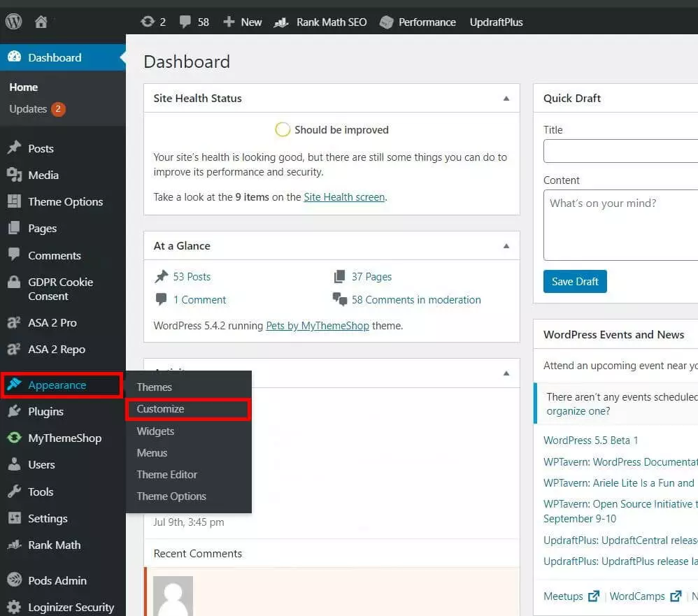Open the Plugins sidebar menu
This screenshot has width=698, height=616.
(45, 411)
